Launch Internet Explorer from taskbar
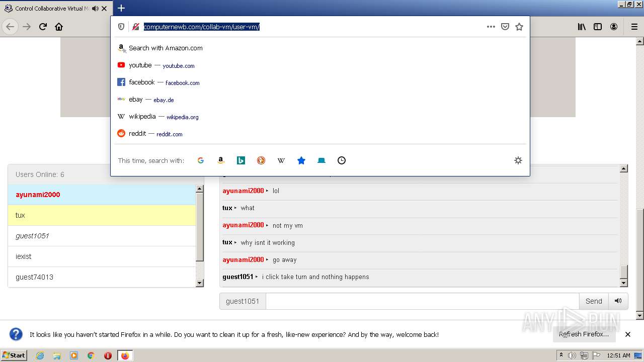644x362 pixels. click(40, 355)
